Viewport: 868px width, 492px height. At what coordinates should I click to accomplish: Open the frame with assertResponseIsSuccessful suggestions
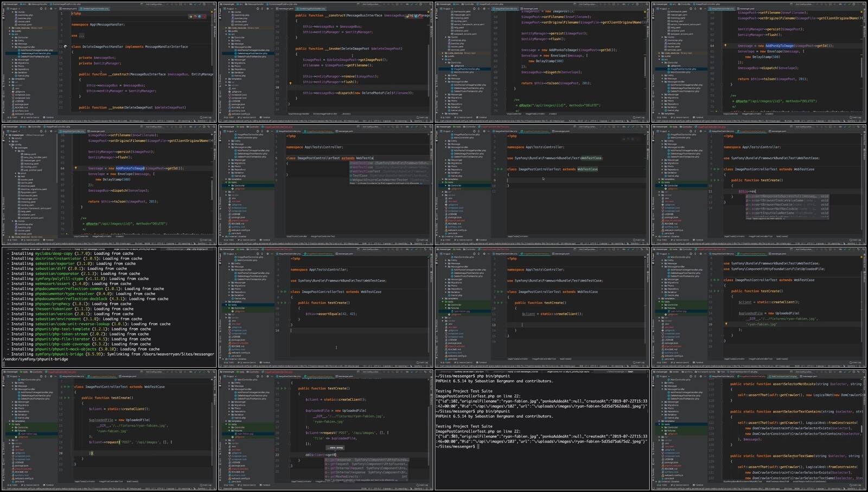click(x=759, y=185)
